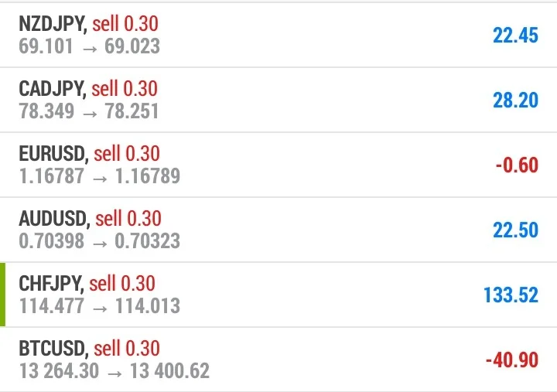
Task: Click AUDUSD prices 0.70398 to 0.70323
Action: tap(100, 241)
